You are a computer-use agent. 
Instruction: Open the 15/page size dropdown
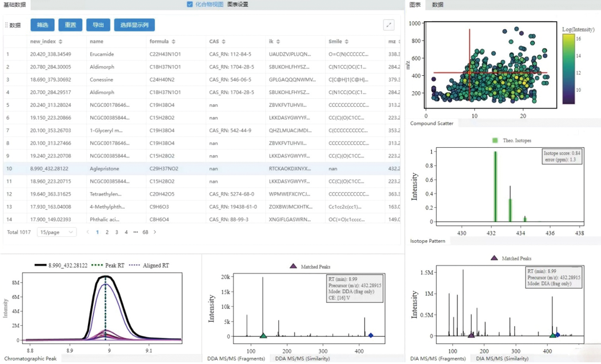coord(57,232)
